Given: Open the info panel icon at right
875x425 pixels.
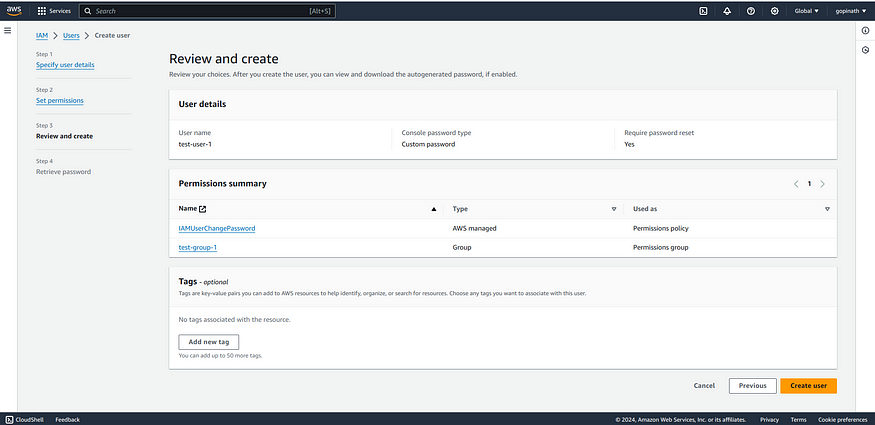Looking at the screenshot, I should (866, 31).
